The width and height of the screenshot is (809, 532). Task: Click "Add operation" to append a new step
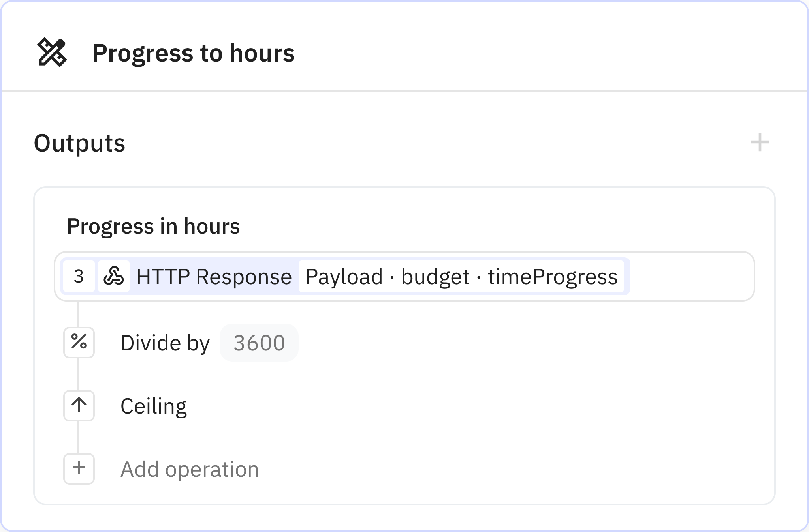point(190,469)
